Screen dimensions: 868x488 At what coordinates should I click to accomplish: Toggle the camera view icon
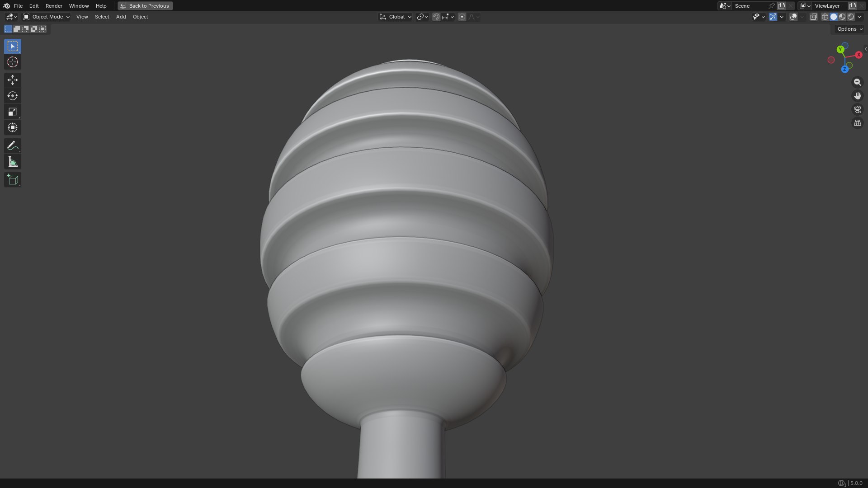pos(857,109)
